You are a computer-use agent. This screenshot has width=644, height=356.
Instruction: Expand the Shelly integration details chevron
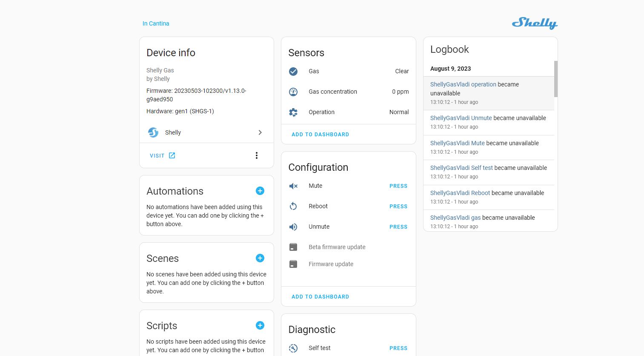(x=260, y=132)
